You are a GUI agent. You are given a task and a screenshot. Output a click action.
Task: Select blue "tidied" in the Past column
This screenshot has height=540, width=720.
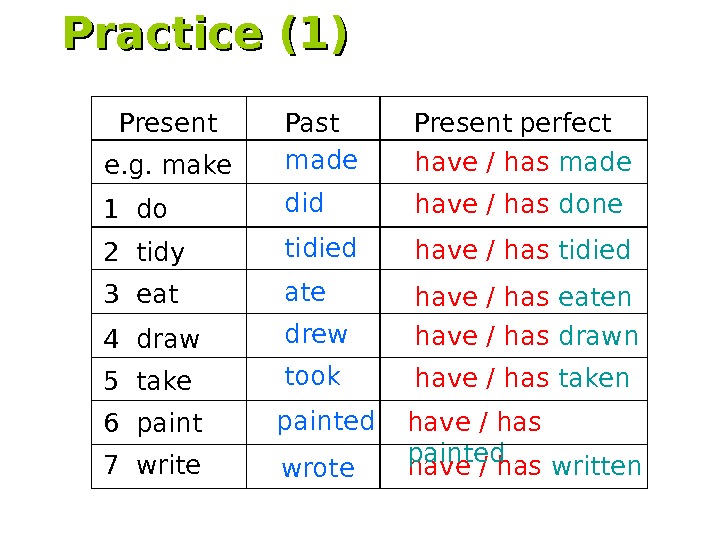320,248
